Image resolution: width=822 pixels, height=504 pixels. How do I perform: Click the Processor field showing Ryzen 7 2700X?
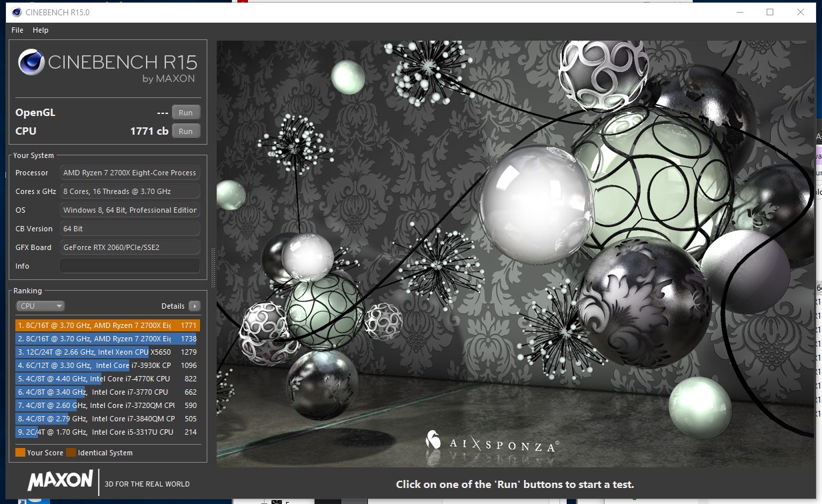129,173
